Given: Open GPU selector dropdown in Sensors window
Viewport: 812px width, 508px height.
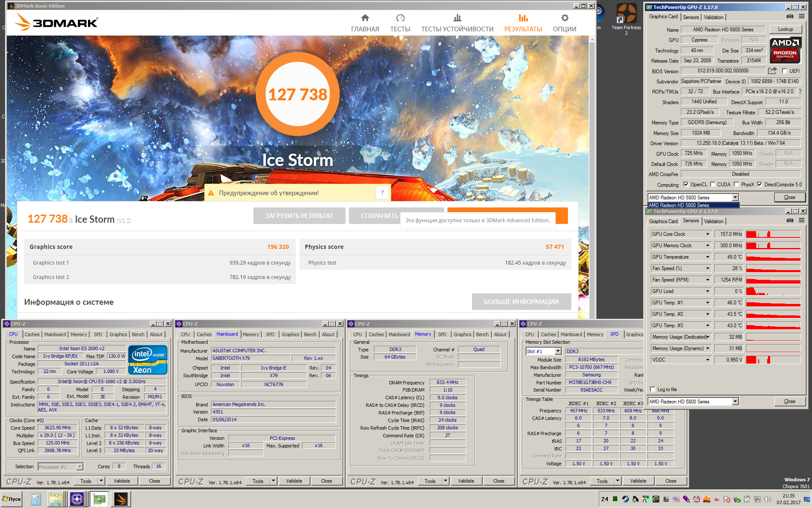Looking at the screenshot, I should 735,401.
